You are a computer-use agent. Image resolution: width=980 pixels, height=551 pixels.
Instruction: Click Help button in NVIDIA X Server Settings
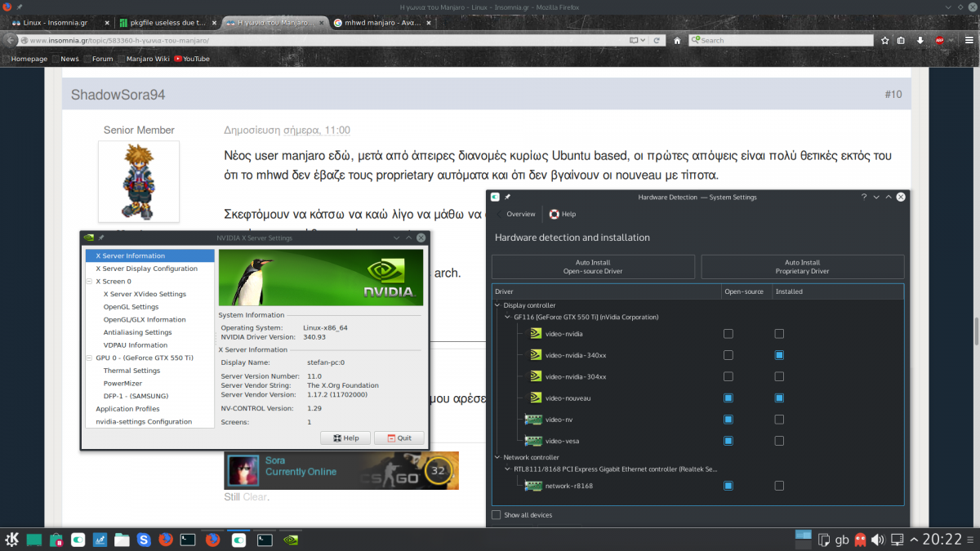(345, 438)
